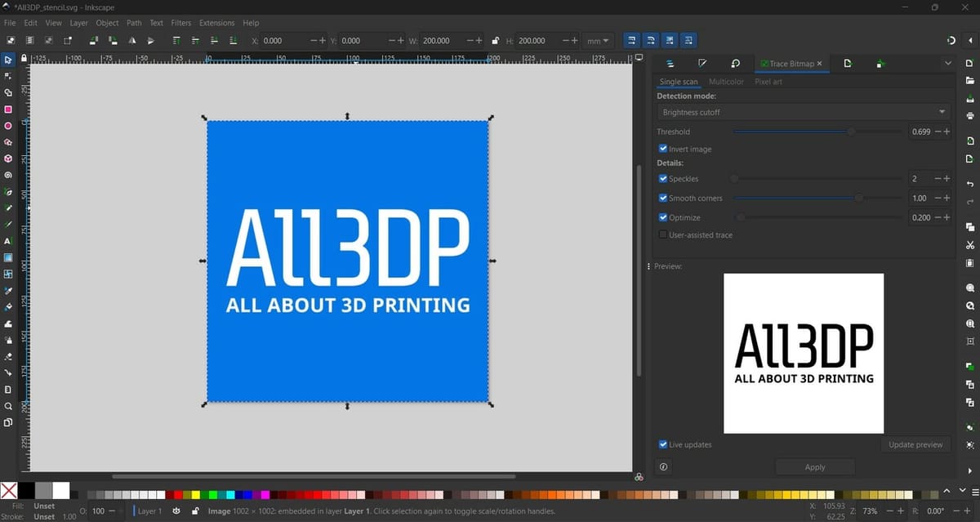Select the Selector arrow tool
980x522 pixels.
coord(8,60)
